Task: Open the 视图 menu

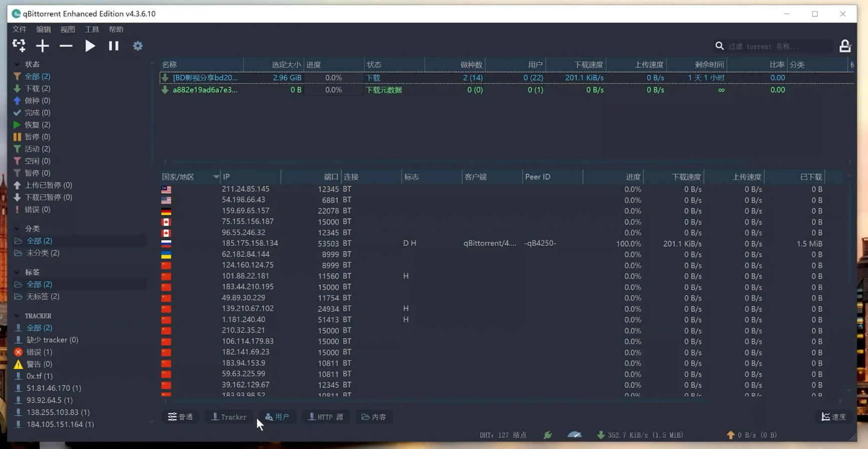Action: tap(68, 29)
